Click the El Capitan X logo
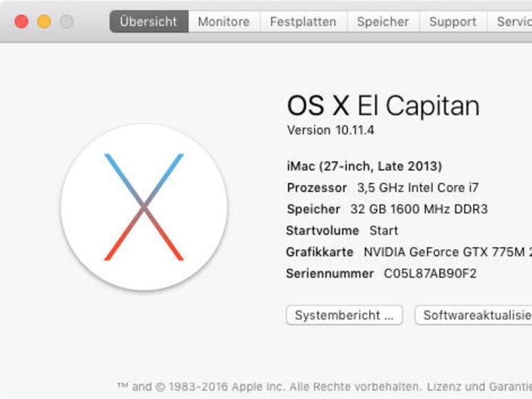The height and width of the screenshot is (399, 532). [144, 207]
